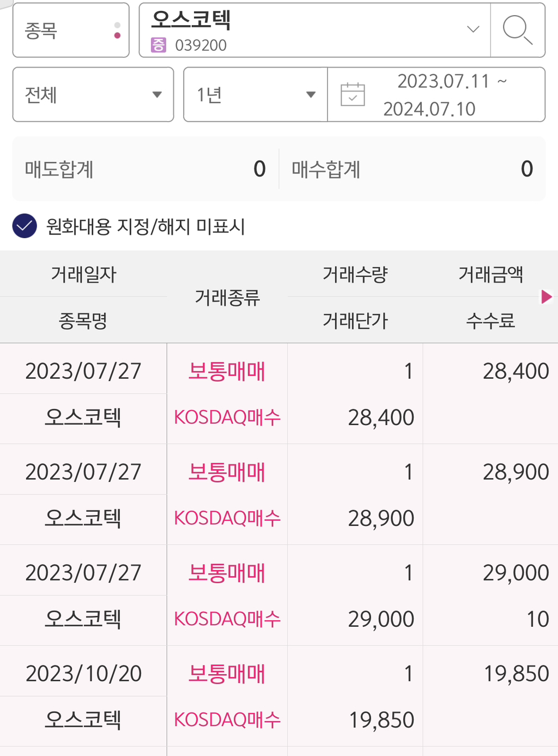Tap the dot indicator in 종목 selector
558x756 pixels.
click(x=117, y=31)
